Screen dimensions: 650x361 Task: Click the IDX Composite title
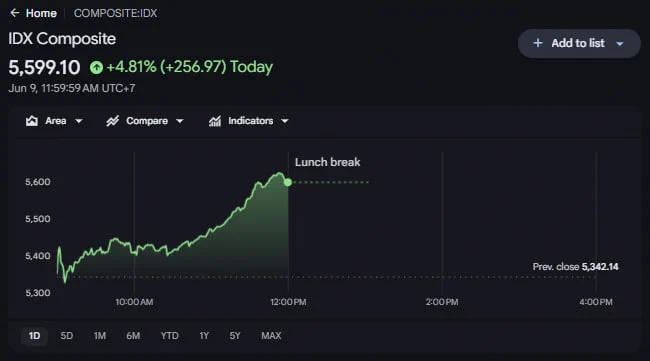click(x=62, y=39)
